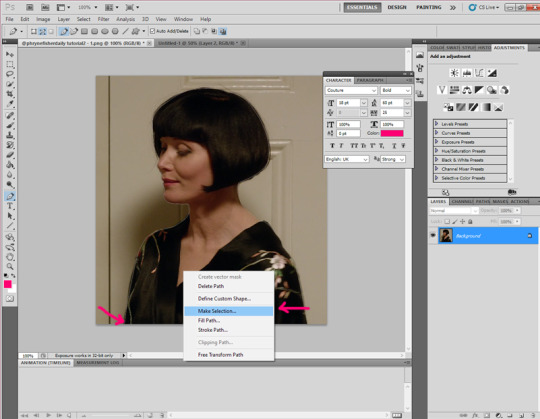Screen dimensions: 540x419
Task: Add a Color Balance adjustment
Action: point(467,90)
